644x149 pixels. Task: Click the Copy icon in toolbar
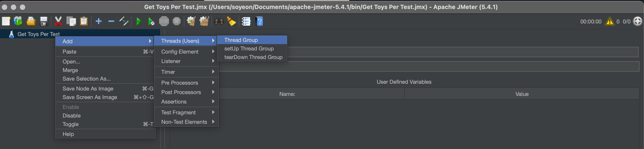(x=71, y=21)
